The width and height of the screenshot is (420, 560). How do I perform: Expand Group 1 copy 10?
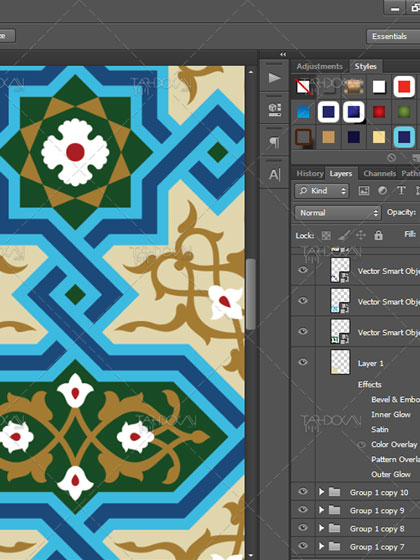[x=321, y=492]
